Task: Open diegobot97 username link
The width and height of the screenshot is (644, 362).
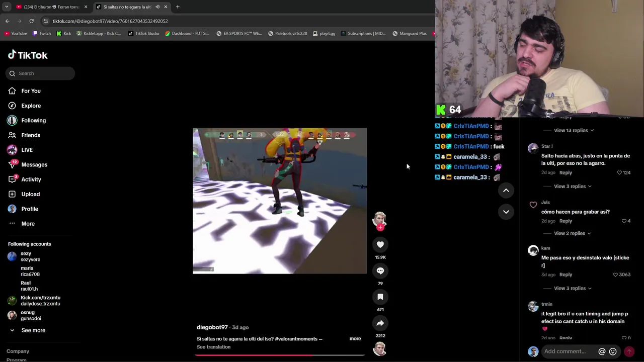Action: pos(212,327)
